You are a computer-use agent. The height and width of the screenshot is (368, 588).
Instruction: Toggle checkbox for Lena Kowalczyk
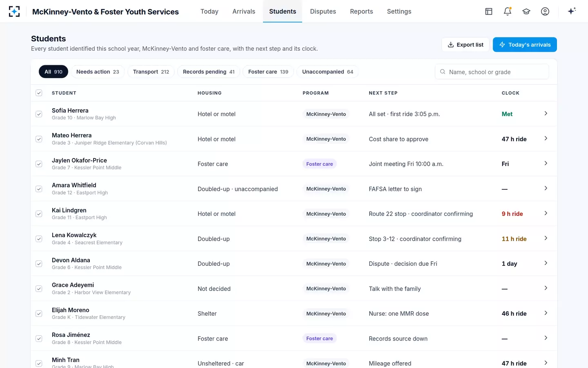pyautogui.click(x=39, y=239)
